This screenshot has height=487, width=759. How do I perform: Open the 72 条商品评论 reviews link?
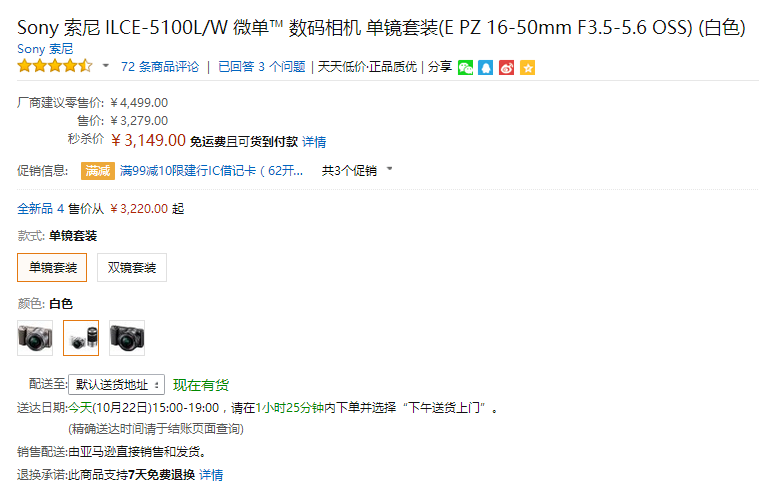point(160,67)
